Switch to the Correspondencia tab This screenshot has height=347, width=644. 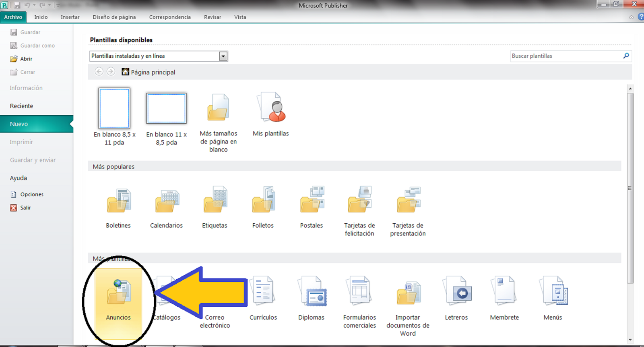click(x=170, y=17)
